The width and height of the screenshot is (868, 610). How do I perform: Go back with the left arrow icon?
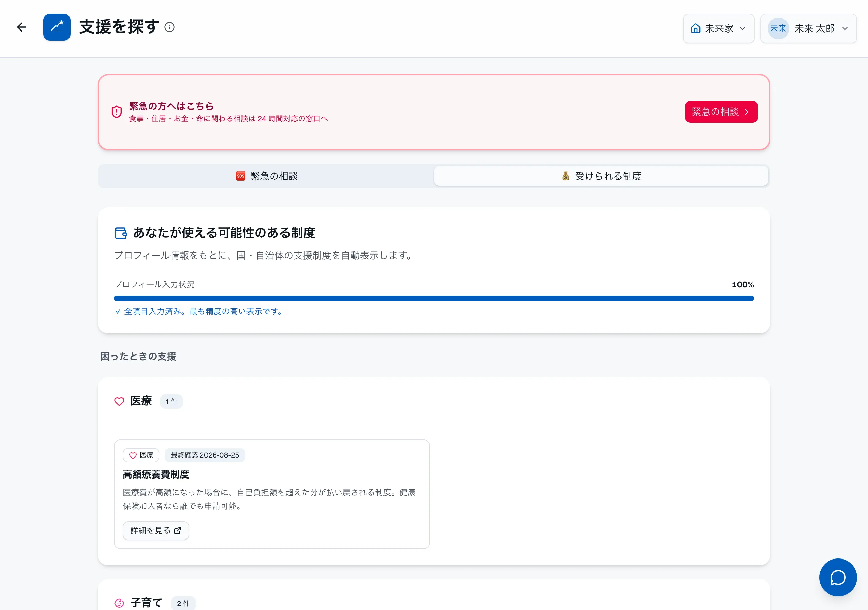[22, 27]
